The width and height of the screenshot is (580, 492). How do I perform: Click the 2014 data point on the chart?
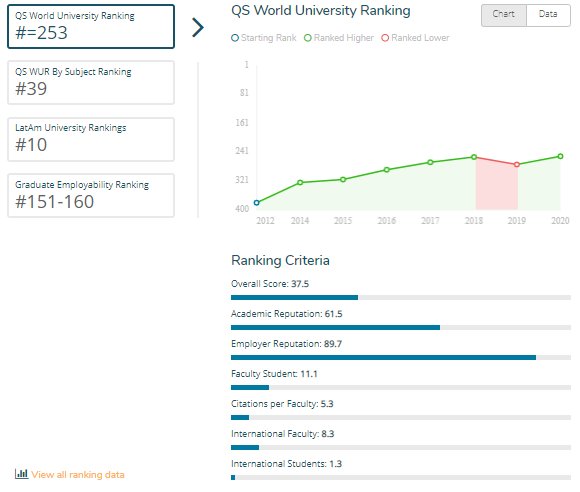pyautogui.click(x=300, y=182)
